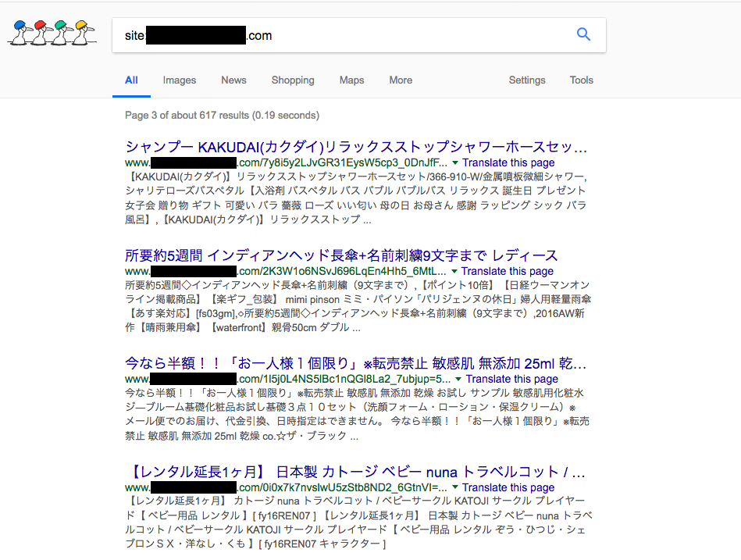
Task: Click Translate this page for KAKUDAI result
Action: coord(508,162)
